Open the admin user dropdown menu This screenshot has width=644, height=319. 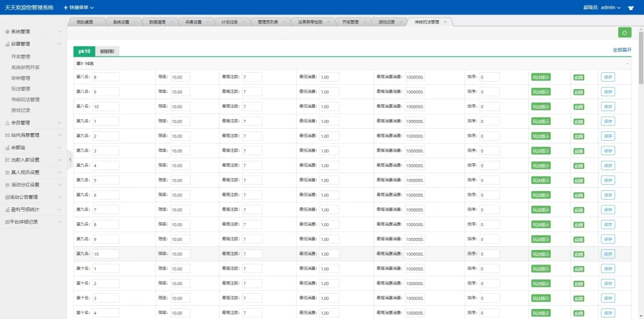click(x=611, y=8)
